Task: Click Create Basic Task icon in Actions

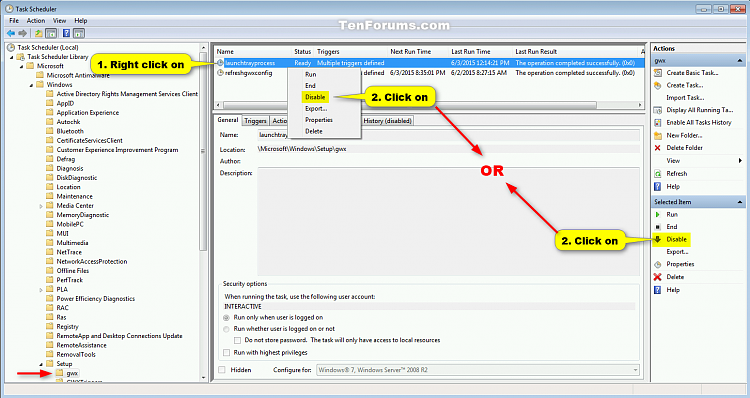Action: [658, 73]
